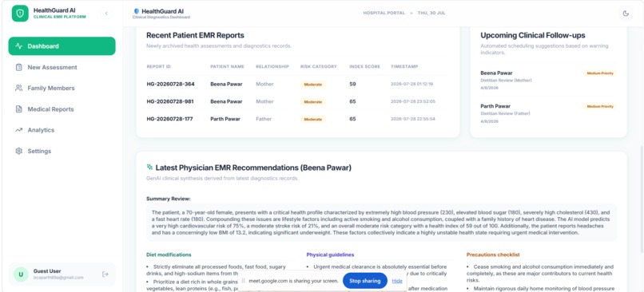Click the New Assessment clipboard icon
Screen dimensions: 644x292
pyautogui.click(x=18, y=67)
